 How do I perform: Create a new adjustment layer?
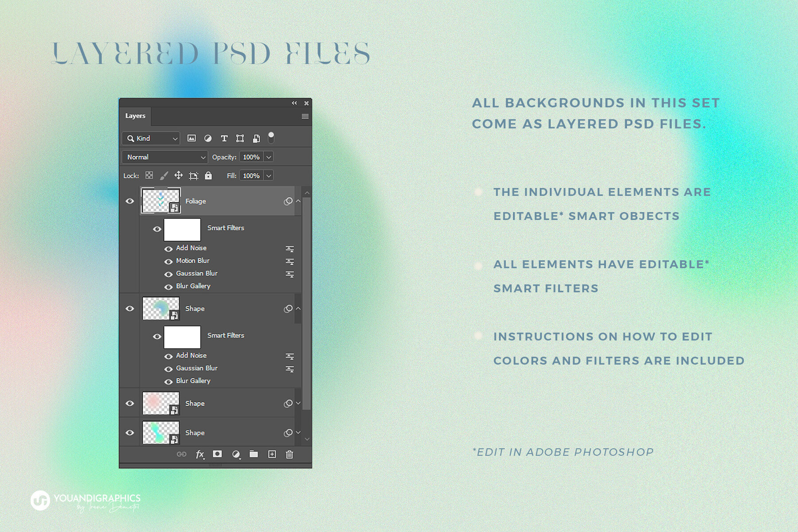click(235, 454)
